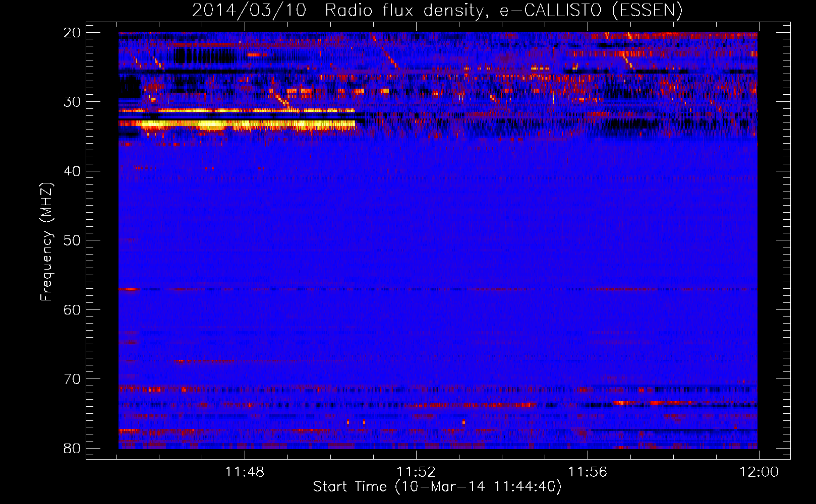Click the 11:56 time tick label

[588, 472]
